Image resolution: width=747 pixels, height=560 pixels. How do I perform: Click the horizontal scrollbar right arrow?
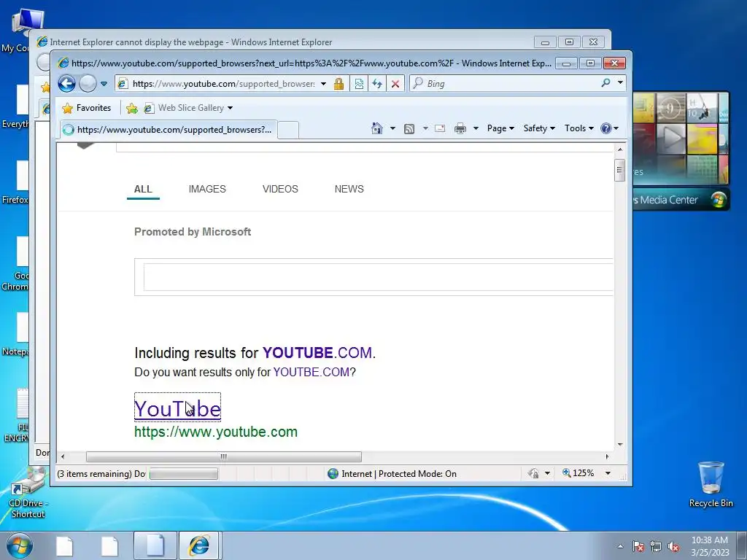(607, 456)
